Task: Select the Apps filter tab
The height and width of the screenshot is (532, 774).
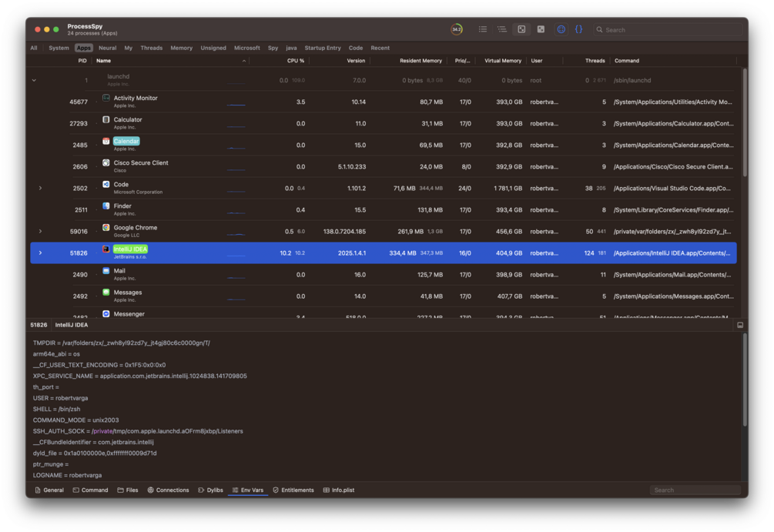Action: [83, 48]
